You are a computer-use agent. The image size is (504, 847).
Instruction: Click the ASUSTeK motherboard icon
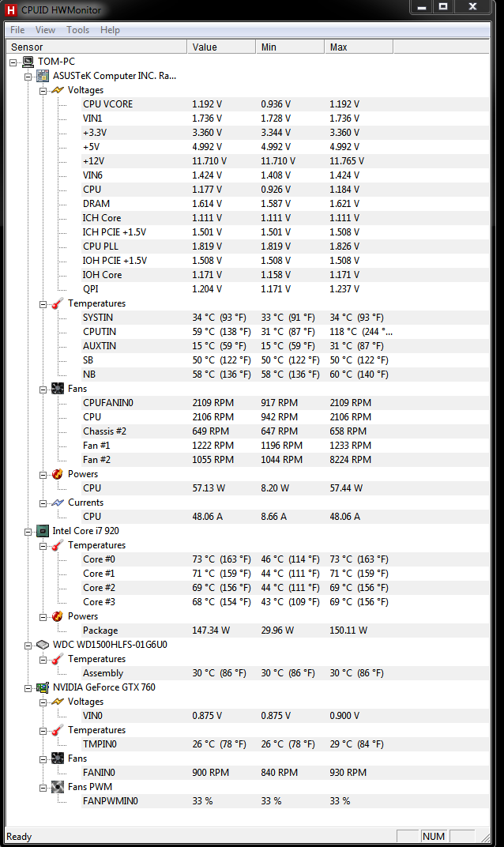(x=43, y=76)
